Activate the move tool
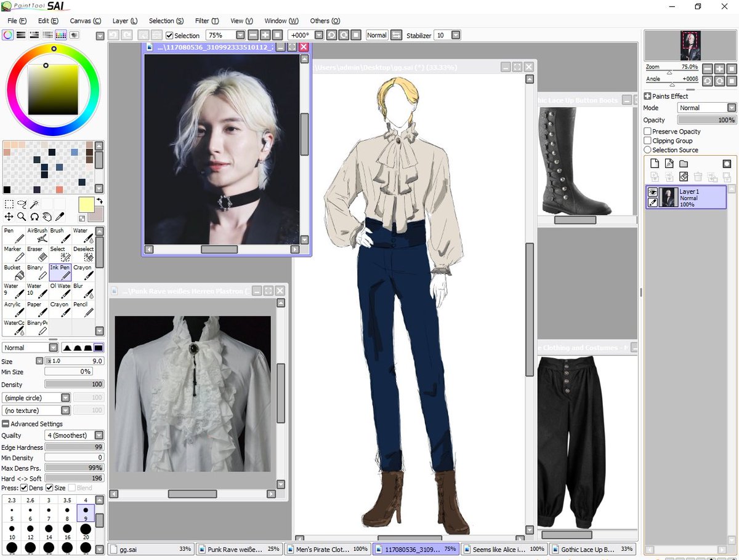This screenshot has height=560, width=739. (9, 217)
